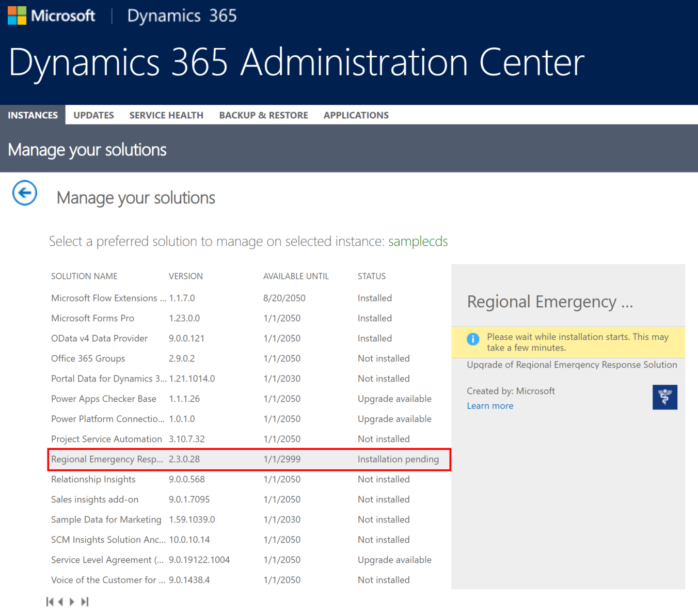Select the Office 365 Groups row
698x616 pixels.
249,358
